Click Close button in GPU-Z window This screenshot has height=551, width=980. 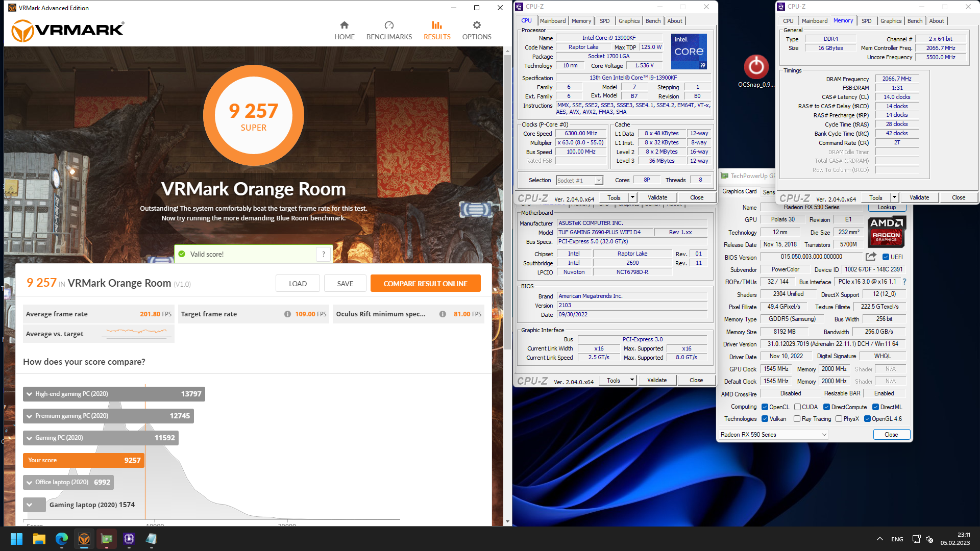pyautogui.click(x=891, y=435)
